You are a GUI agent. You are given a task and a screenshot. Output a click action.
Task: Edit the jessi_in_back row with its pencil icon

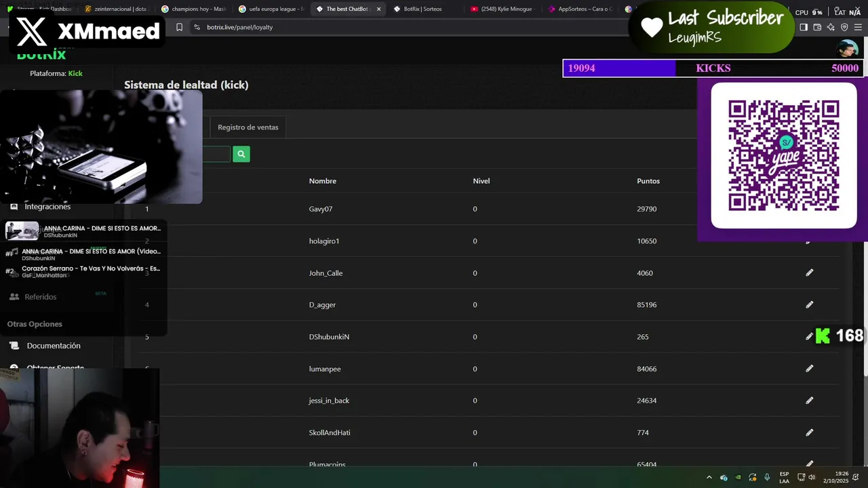click(809, 400)
